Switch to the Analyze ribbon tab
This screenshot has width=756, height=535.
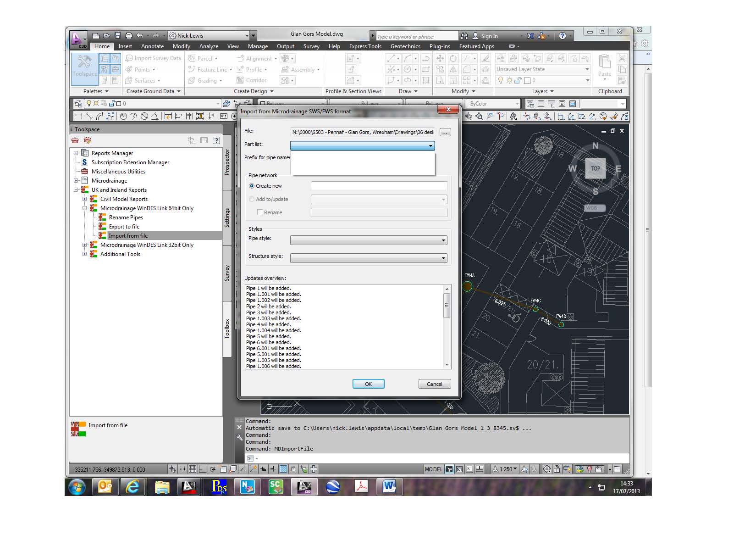coord(209,46)
